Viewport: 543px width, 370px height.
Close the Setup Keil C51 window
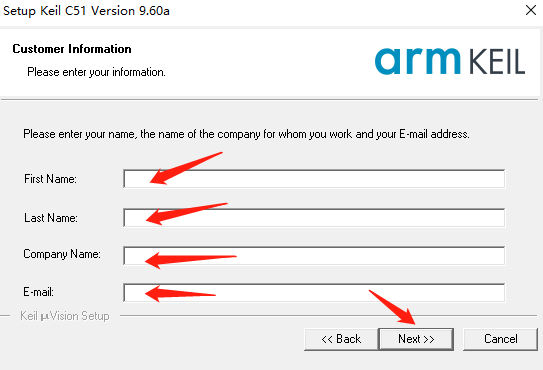point(531,10)
